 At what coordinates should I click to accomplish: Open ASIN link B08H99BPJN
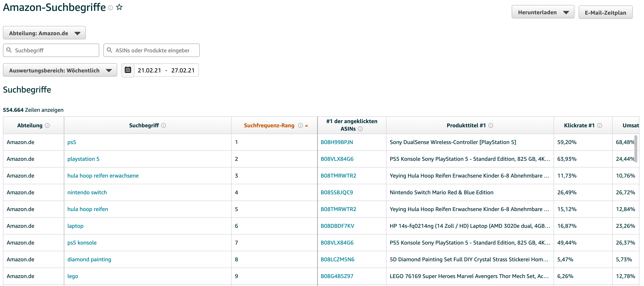tap(337, 142)
